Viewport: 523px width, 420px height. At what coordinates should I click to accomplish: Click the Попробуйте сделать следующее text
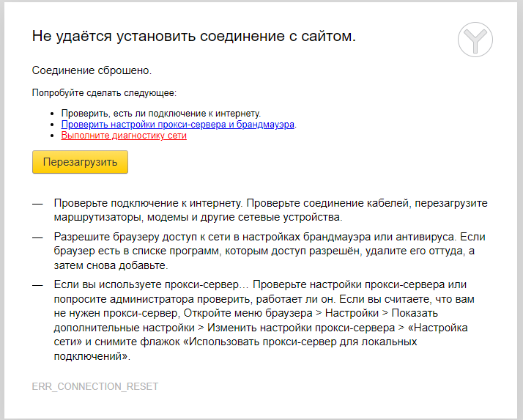click(x=104, y=93)
